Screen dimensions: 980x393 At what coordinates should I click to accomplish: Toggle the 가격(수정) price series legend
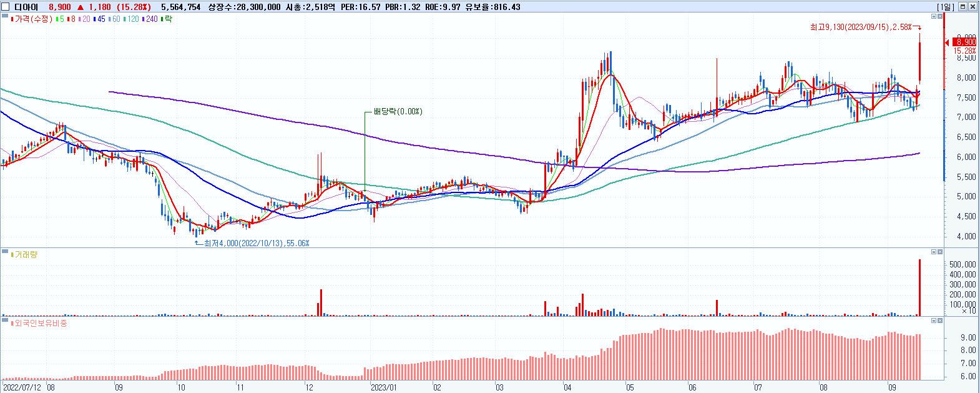pyautogui.click(x=32, y=19)
